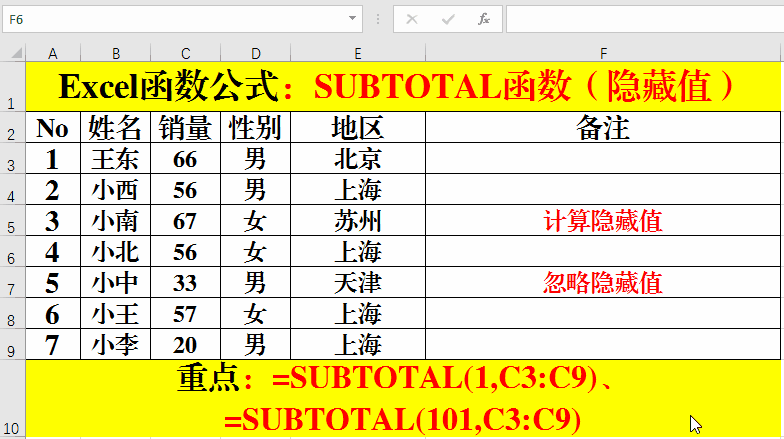Select column B header
The height and width of the screenshot is (439, 784).
(x=116, y=53)
